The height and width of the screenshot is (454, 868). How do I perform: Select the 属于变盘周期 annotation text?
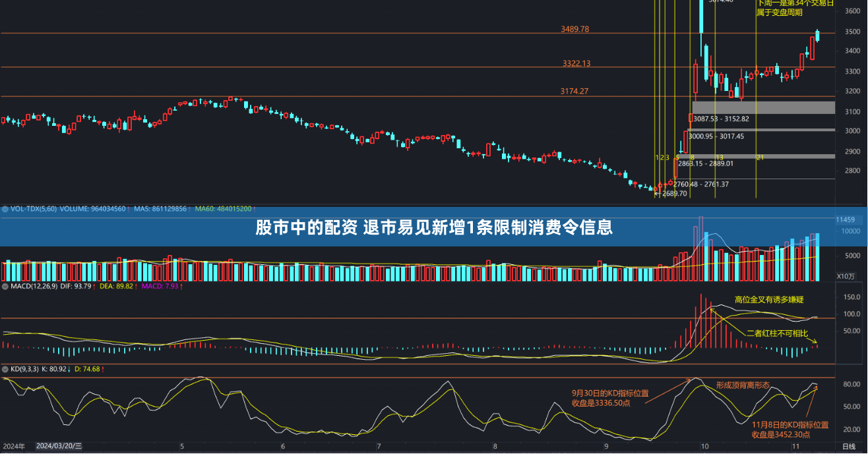coord(780,13)
